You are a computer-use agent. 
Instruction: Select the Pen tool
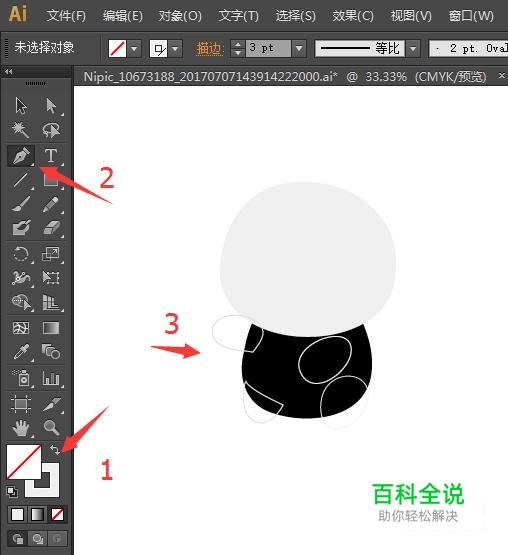tap(21, 155)
